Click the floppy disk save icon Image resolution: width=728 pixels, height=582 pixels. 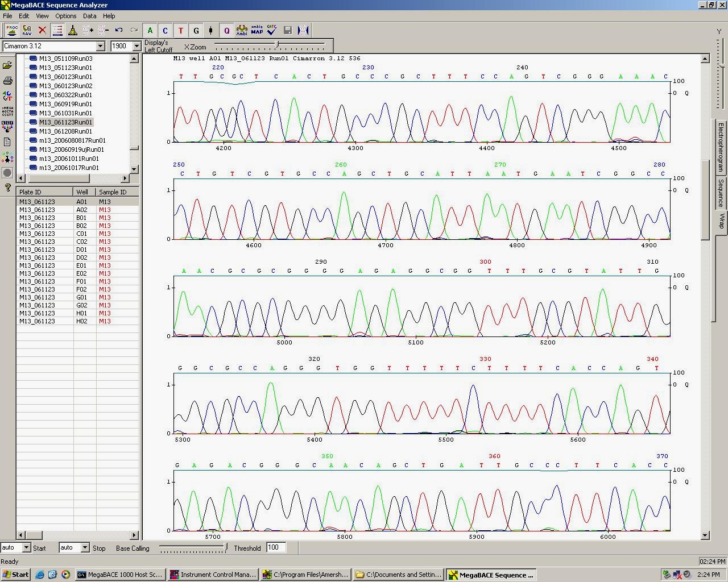(288, 30)
